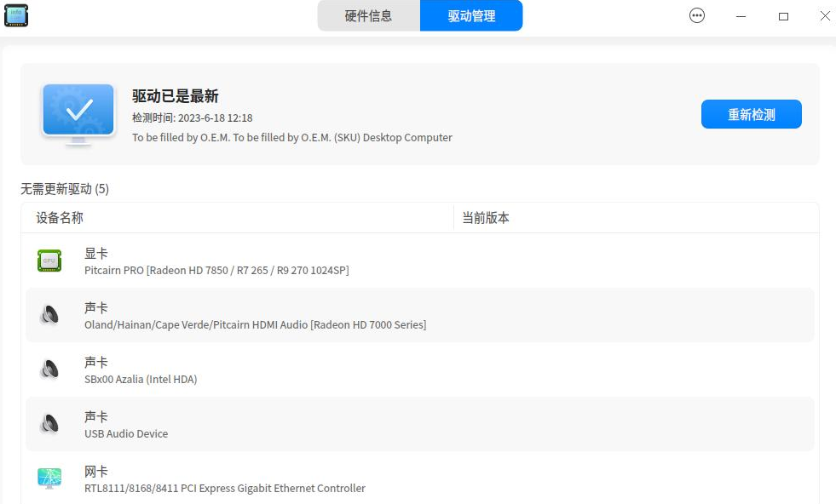Click the HDMI Audio 声卡 speaker icon
The width and height of the screenshot is (836, 504).
click(x=49, y=315)
